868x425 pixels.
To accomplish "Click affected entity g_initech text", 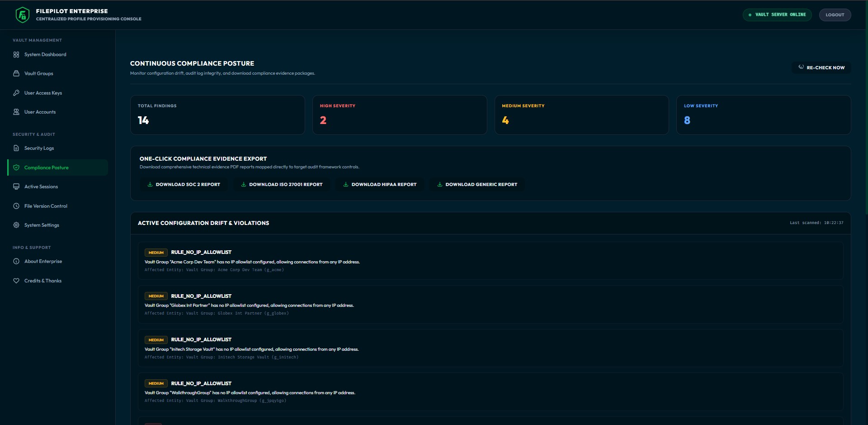I will click(x=222, y=357).
